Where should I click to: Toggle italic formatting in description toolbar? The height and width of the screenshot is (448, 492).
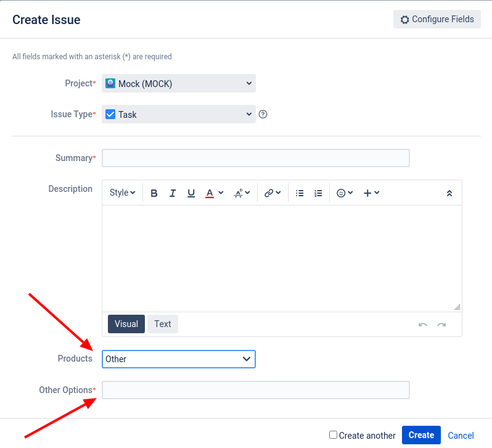point(172,193)
